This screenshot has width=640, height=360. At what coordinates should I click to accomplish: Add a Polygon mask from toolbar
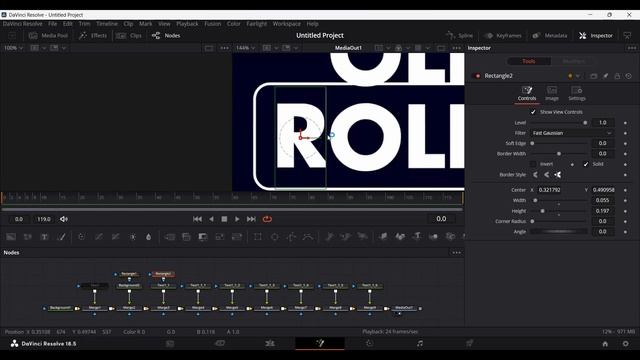291,237
